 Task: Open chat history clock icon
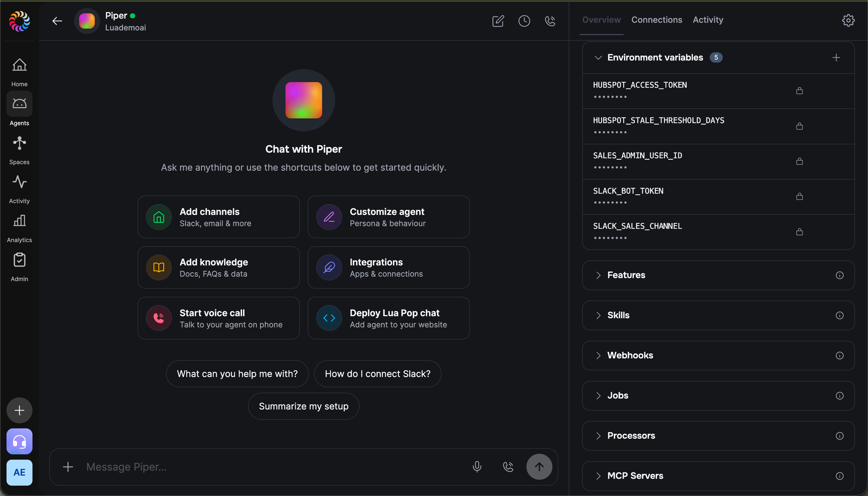pos(524,21)
